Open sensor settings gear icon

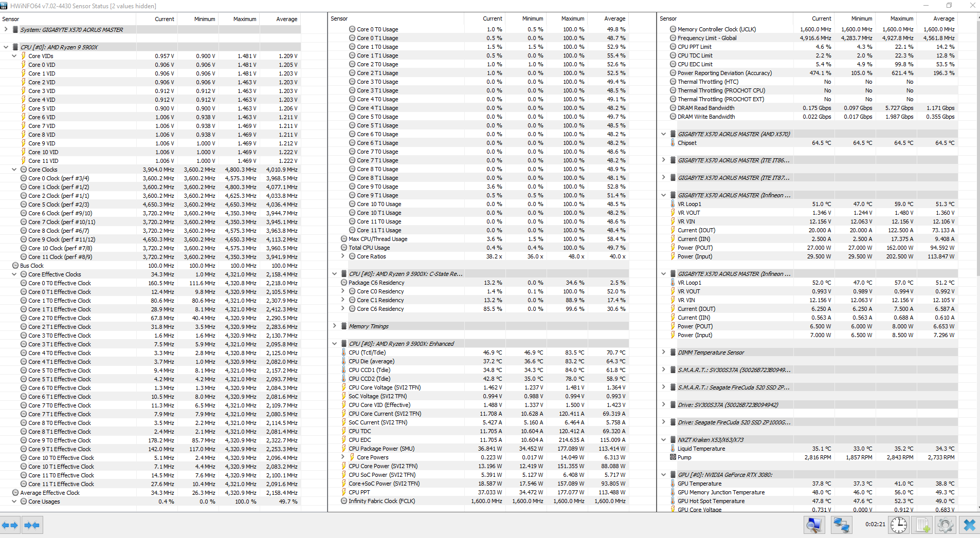(946, 525)
